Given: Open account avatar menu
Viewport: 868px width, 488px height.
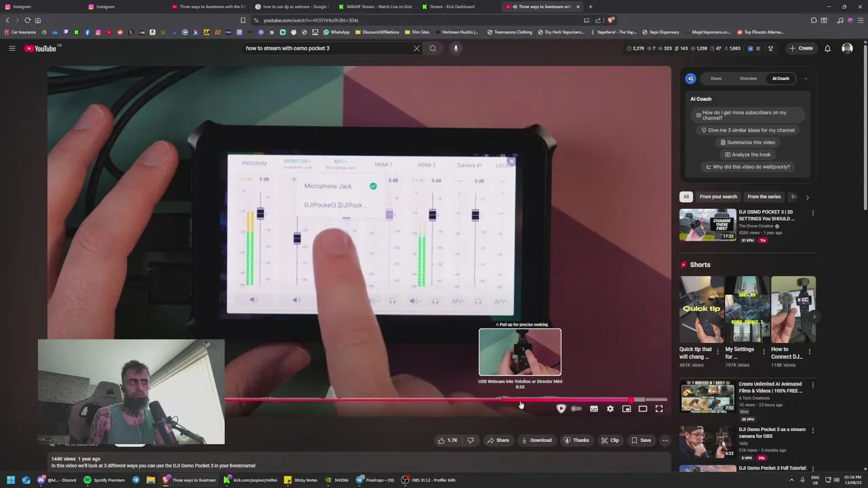Looking at the screenshot, I should 847,48.
